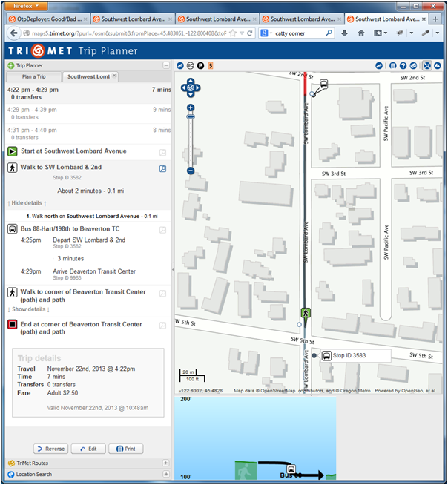Close the active Southwest Lombard Ave browser tab

424,19
